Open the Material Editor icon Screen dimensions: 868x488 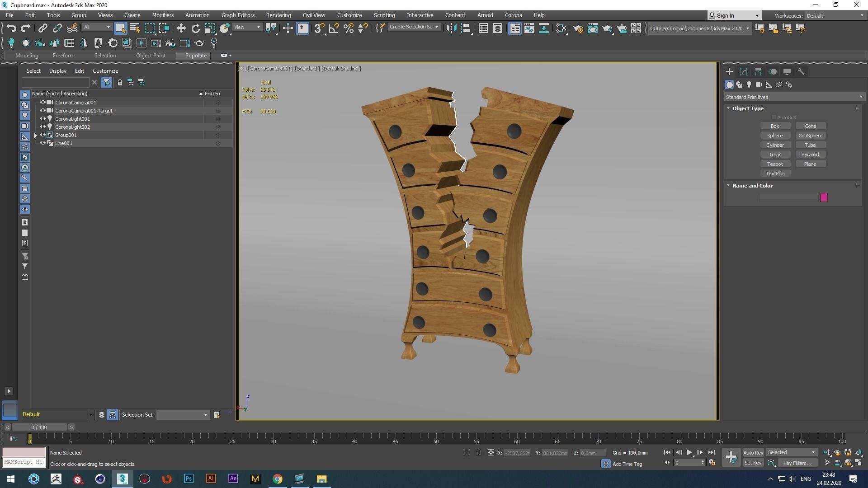(x=561, y=28)
